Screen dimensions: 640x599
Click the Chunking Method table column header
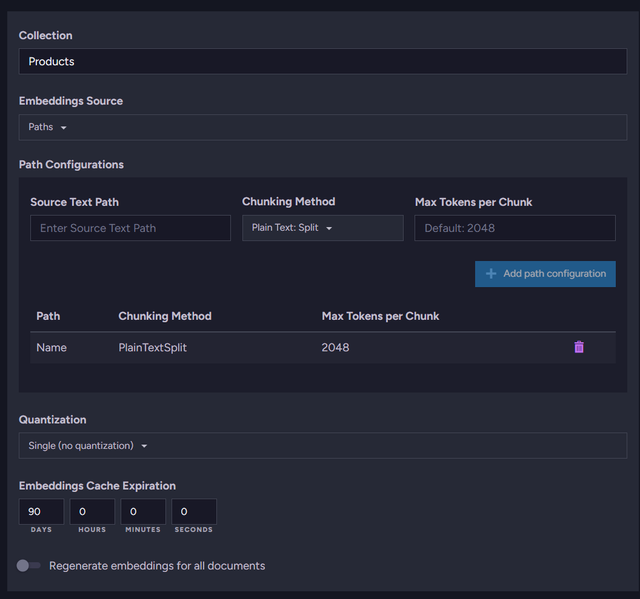(x=165, y=316)
